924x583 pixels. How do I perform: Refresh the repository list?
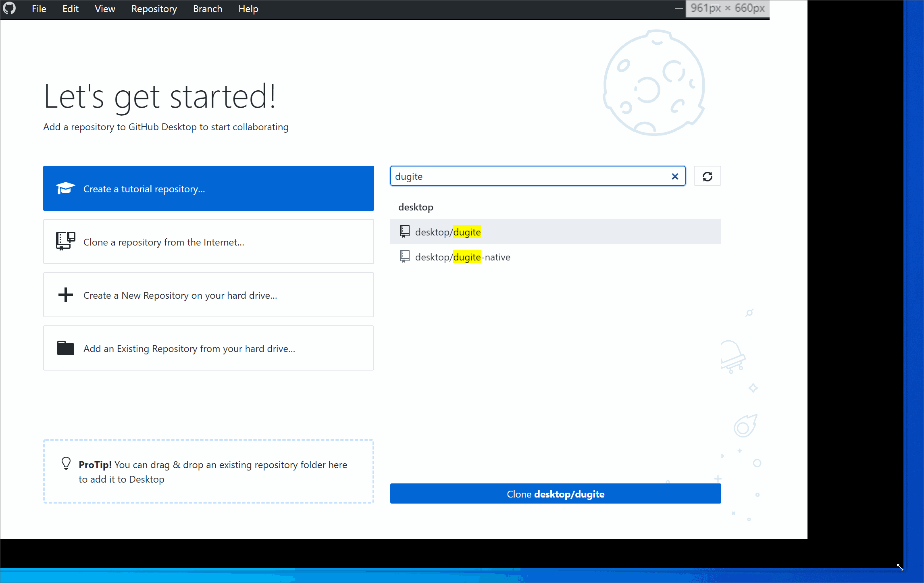tap(707, 176)
